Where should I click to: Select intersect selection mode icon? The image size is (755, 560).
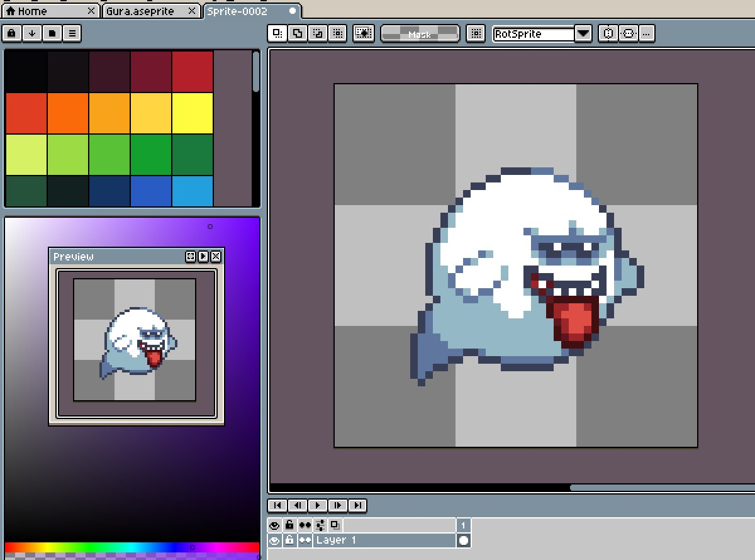(x=338, y=33)
